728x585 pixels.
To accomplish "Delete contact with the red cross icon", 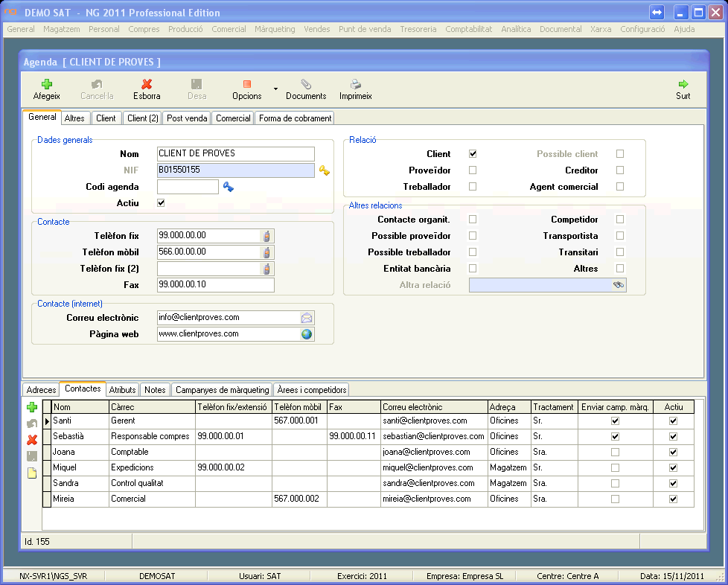I will tap(32, 440).
